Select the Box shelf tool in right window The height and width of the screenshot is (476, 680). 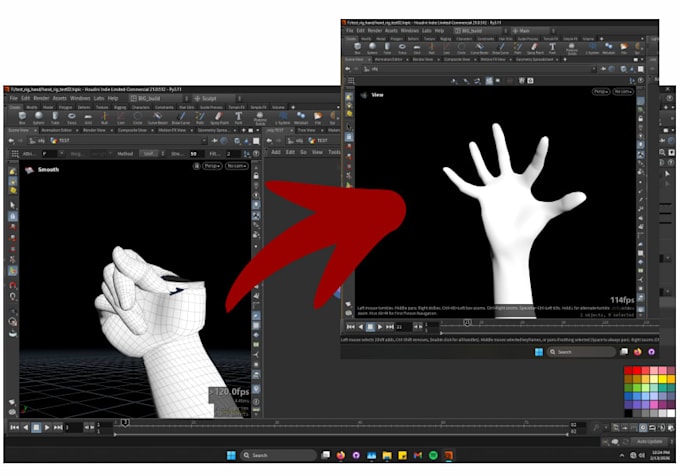(357, 48)
